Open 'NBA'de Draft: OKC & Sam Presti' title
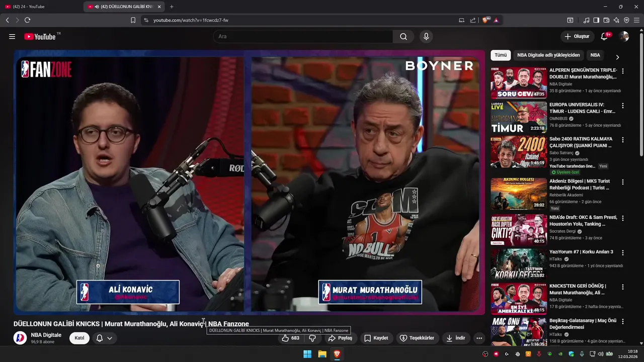Viewport: 644px width, 362px height. click(x=583, y=221)
